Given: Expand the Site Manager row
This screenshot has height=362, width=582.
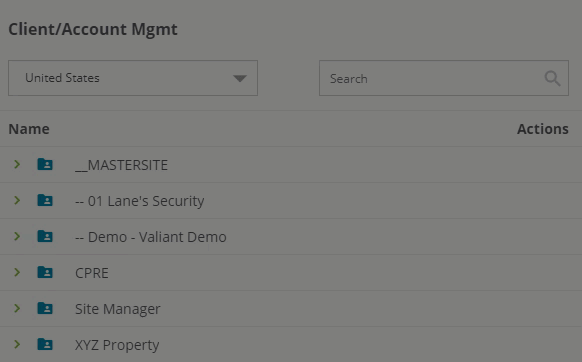Looking at the screenshot, I should point(17,308).
